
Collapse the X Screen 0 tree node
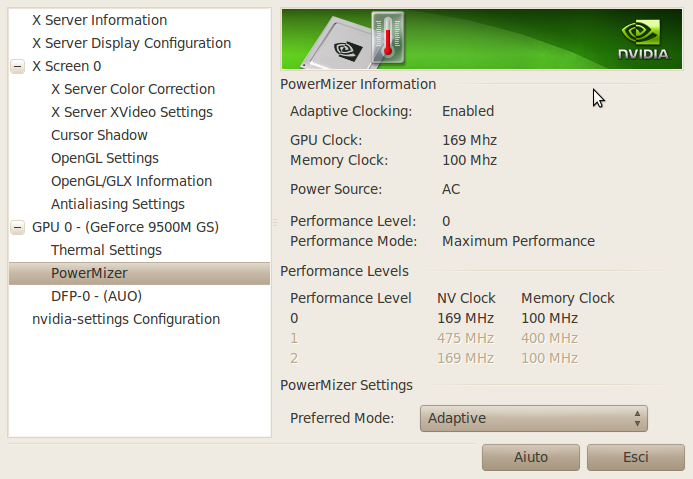(17, 66)
